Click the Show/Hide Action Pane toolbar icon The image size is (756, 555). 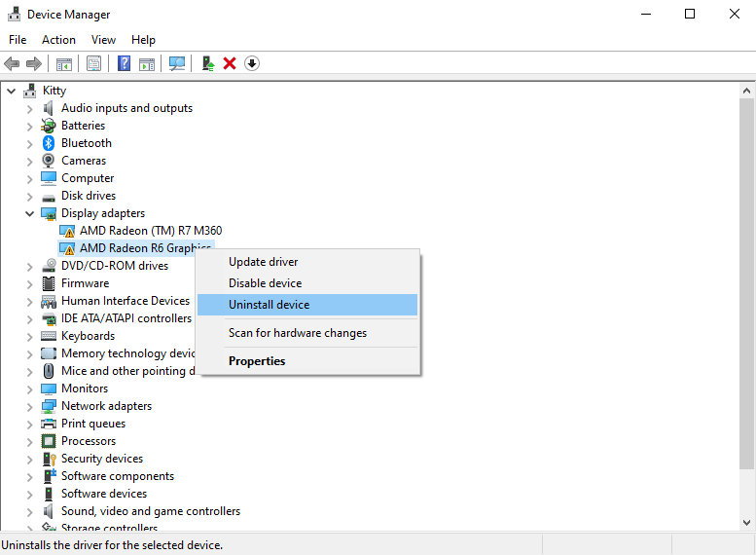click(x=147, y=63)
